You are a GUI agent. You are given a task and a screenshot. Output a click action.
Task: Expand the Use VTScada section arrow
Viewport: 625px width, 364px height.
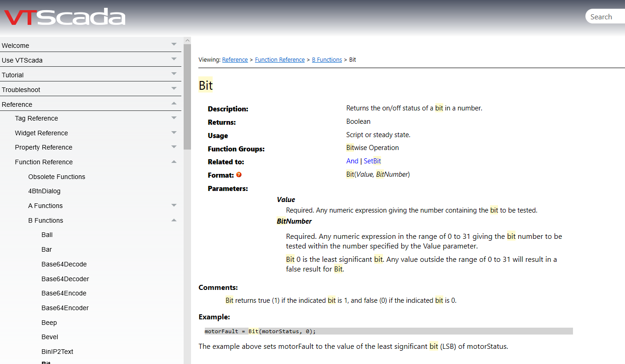click(x=174, y=59)
